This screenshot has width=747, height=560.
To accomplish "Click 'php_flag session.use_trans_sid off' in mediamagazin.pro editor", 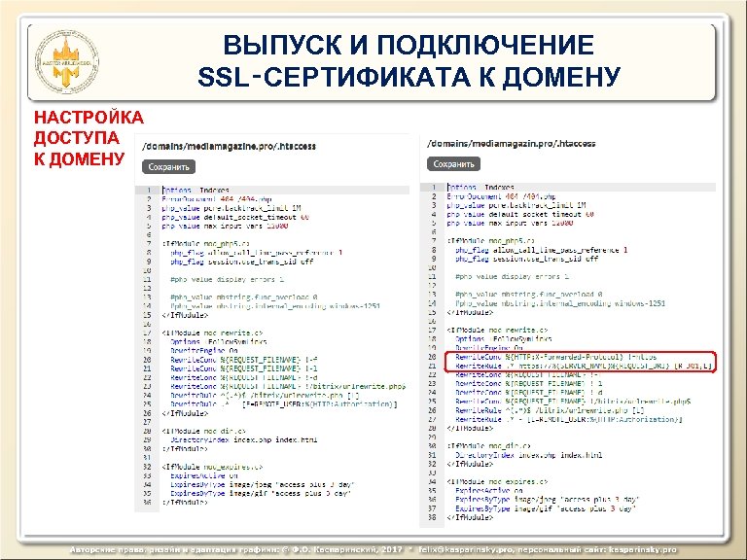I will (x=526, y=259).
